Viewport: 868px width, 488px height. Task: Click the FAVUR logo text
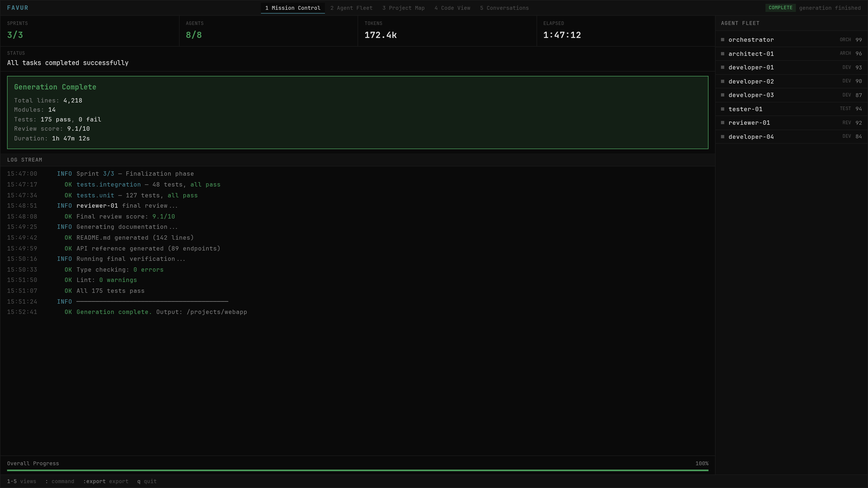coord(18,8)
